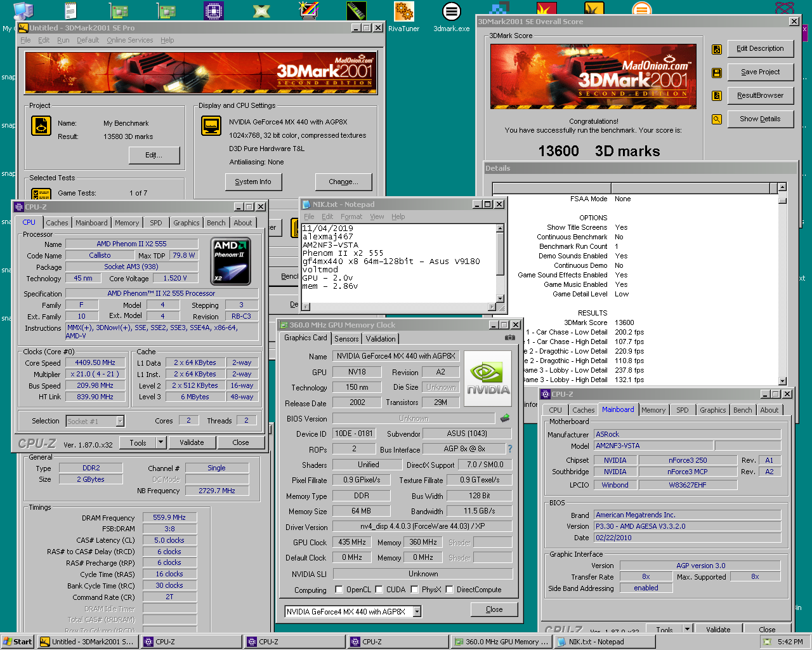Click Bus Interface question mark in GPU-Z

coord(509,449)
